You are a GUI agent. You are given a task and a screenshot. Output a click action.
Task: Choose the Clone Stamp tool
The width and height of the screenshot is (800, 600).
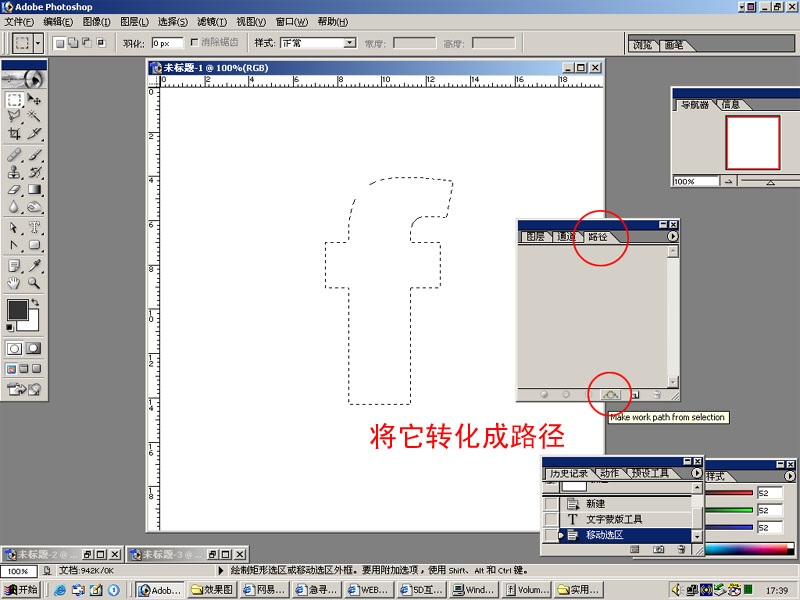tap(14, 172)
